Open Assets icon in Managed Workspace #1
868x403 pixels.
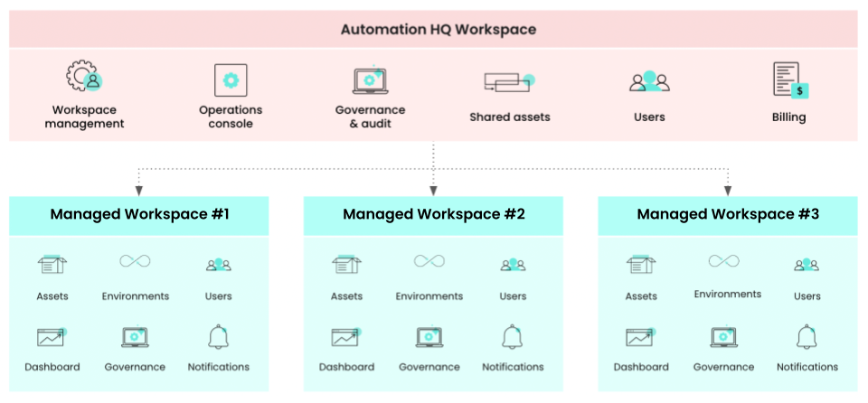(x=52, y=265)
